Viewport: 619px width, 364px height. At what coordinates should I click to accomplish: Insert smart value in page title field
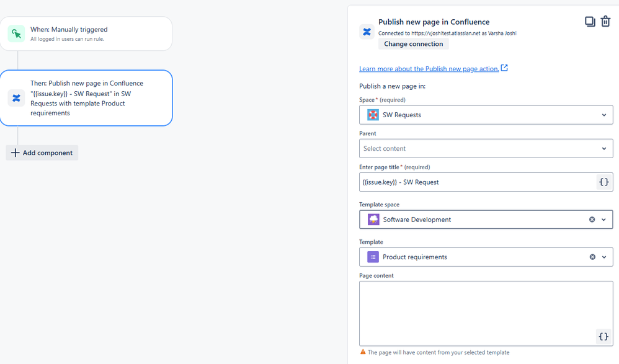(603, 182)
